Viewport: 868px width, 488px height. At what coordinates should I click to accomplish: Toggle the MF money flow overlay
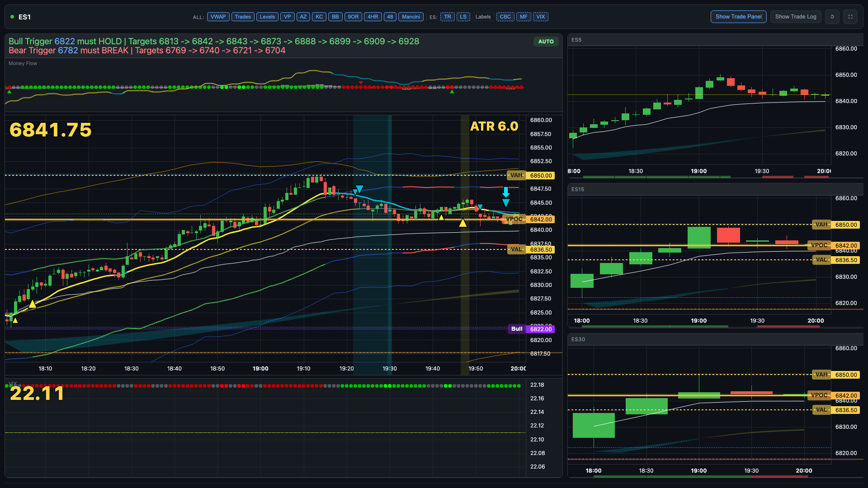point(524,16)
